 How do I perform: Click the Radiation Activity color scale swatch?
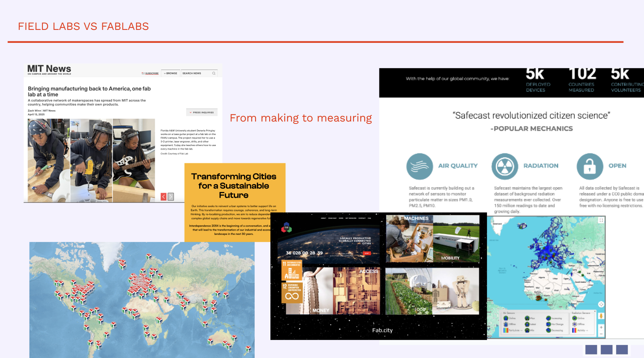(574, 330)
